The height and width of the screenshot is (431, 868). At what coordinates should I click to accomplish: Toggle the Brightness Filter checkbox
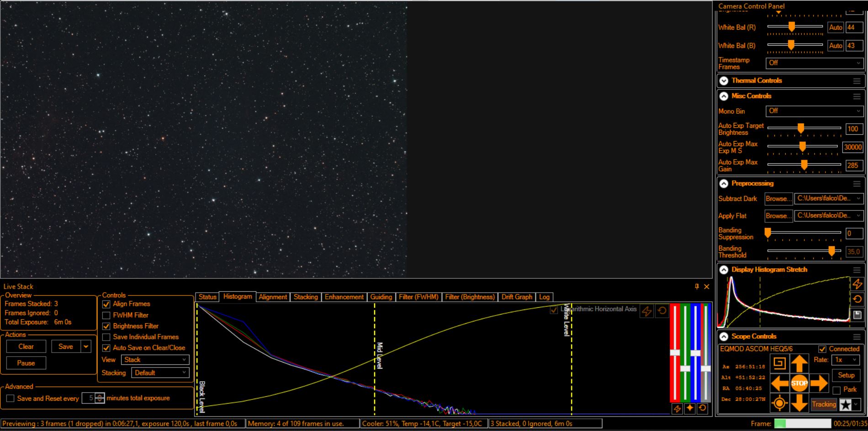tap(106, 326)
